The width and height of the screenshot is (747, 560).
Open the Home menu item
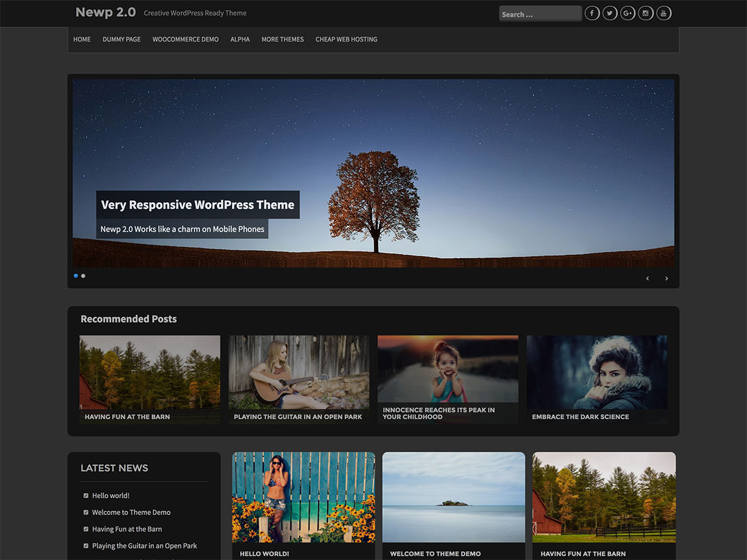pos(82,39)
